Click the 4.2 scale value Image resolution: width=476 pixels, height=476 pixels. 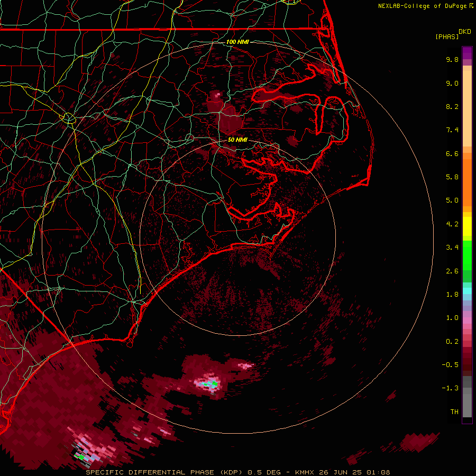point(452,224)
